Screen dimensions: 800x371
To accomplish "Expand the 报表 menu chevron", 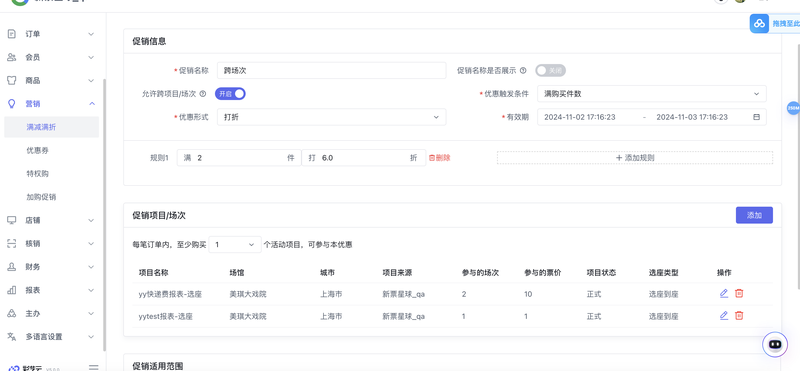I will click(x=91, y=290).
